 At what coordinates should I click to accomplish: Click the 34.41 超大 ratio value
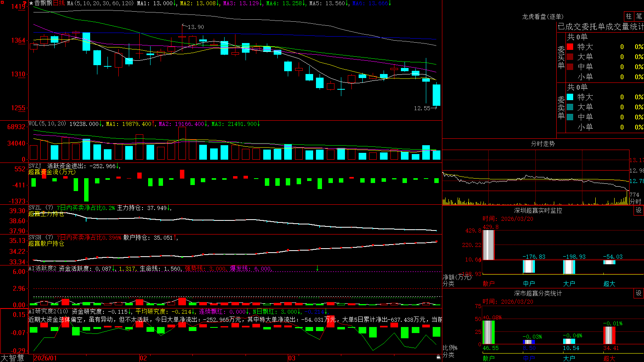[611, 348]
